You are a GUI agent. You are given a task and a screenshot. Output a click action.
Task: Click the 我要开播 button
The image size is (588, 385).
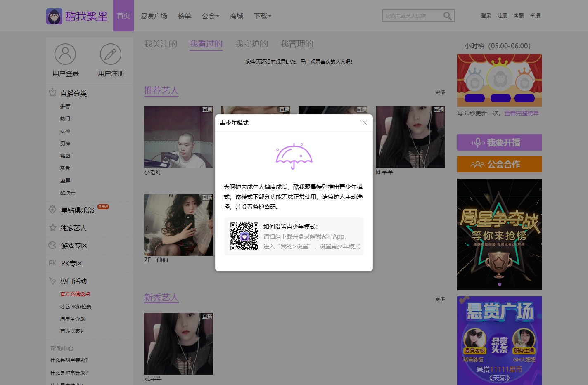pyautogui.click(x=499, y=142)
